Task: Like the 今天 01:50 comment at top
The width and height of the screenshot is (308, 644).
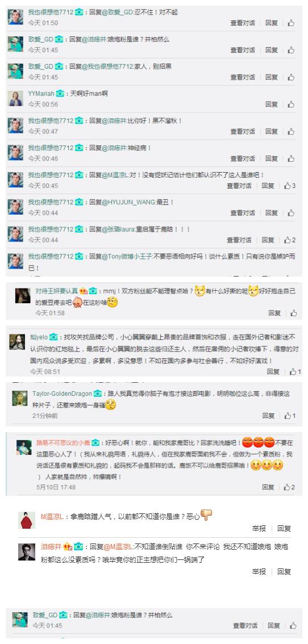Action: (291, 23)
